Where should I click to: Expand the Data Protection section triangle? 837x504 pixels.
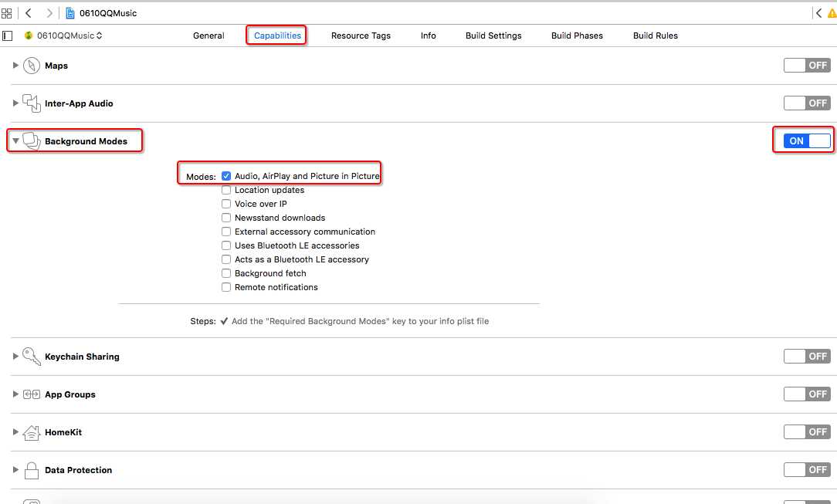tap(15, 470)
